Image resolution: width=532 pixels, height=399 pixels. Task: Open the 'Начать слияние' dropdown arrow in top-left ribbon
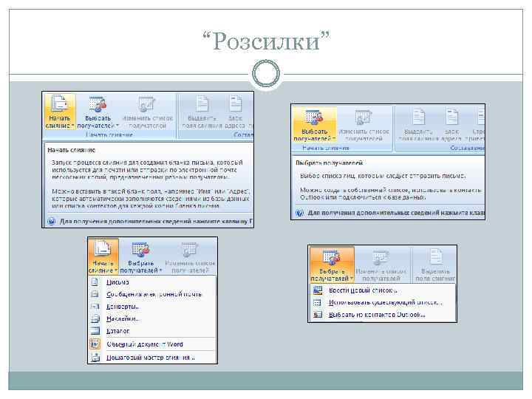coord(72,126)
